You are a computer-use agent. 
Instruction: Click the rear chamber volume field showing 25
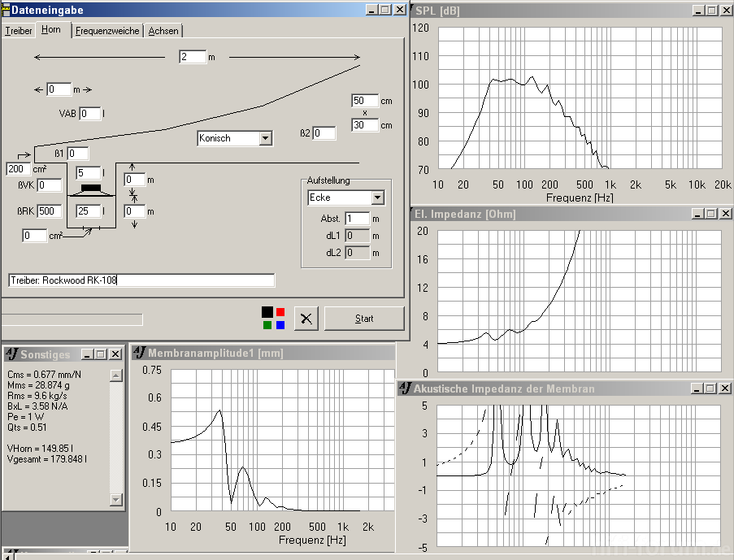tap(89, 211)
